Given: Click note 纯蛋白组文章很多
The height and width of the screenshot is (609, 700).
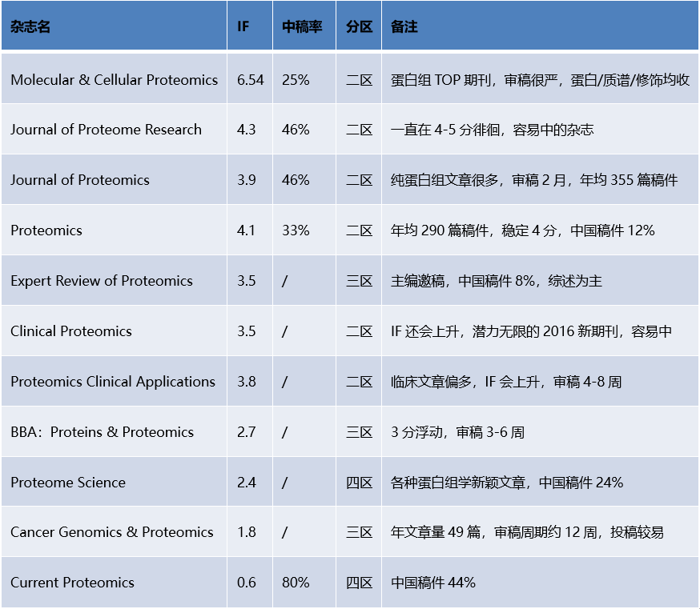Looking at the screenshot, I should (534, 180).
